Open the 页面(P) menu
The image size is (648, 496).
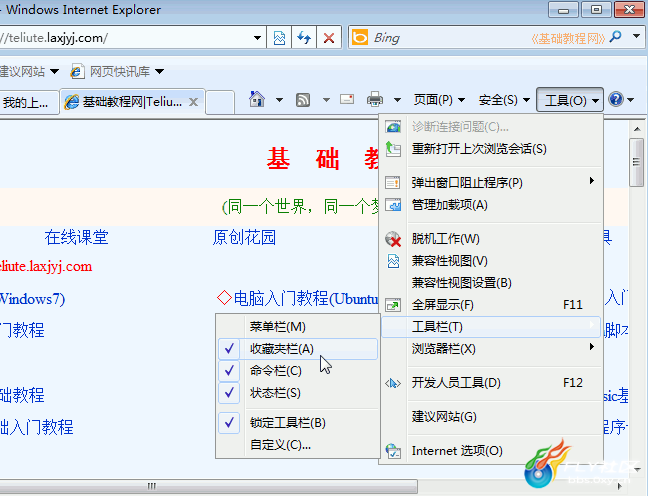coord(439,100)
